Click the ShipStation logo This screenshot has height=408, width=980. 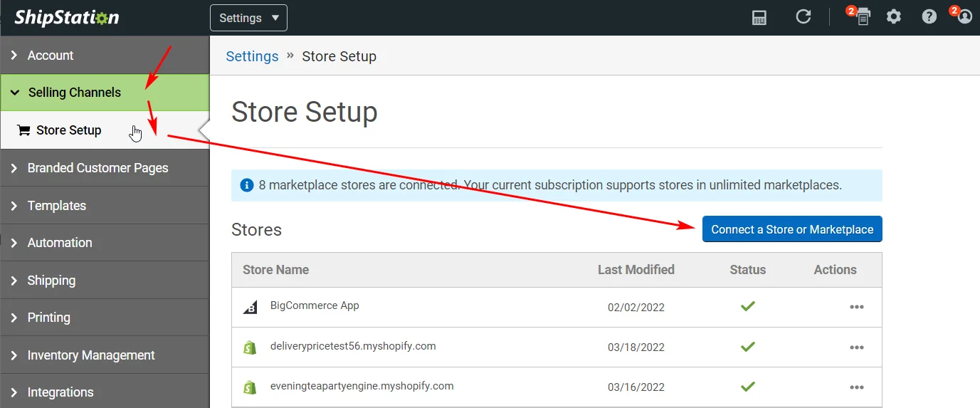click(67, 18)
